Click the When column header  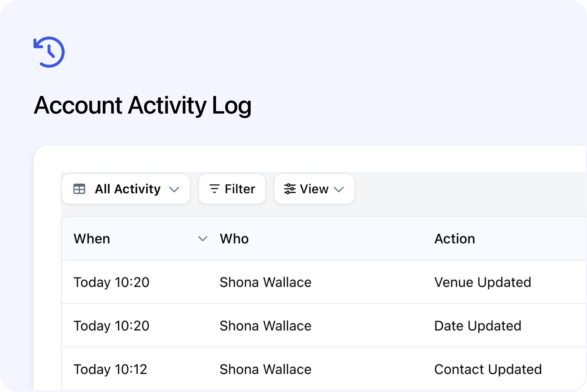pyautogui.click(x=92, y=239)
